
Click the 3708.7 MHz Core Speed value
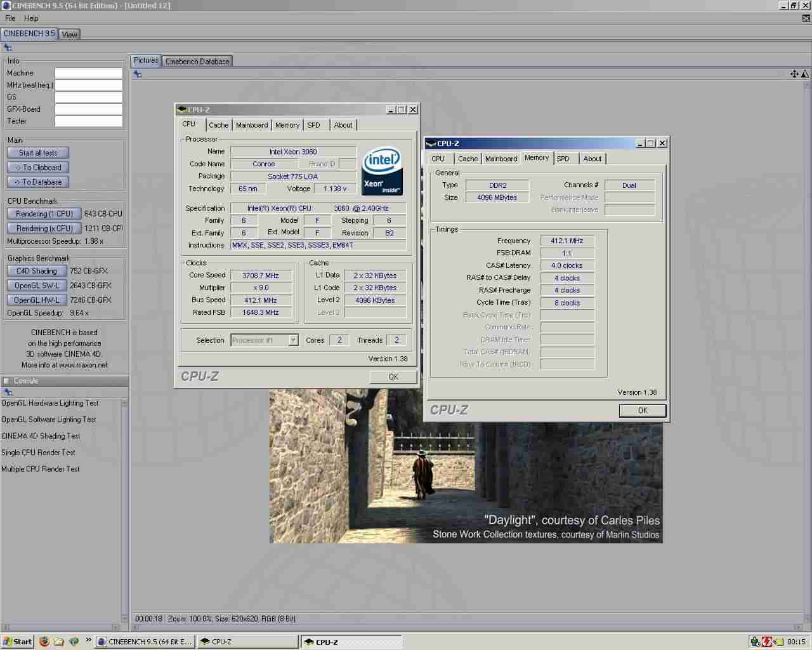(261, 275)
